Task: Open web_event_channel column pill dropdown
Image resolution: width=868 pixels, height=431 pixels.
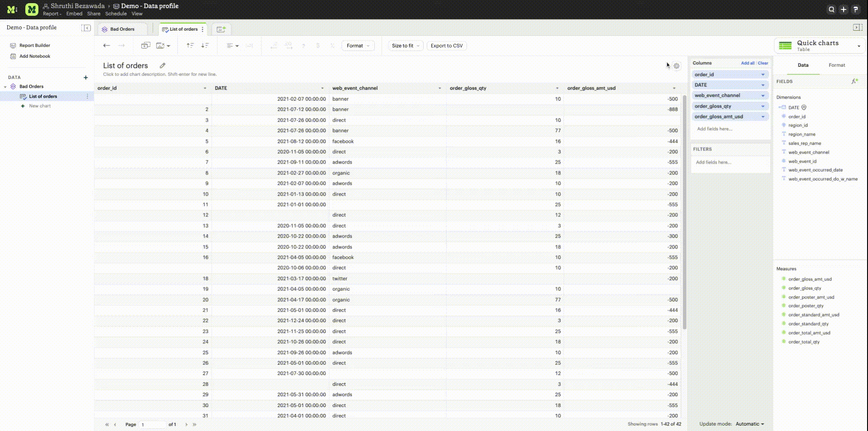Action: pos(763,95)
